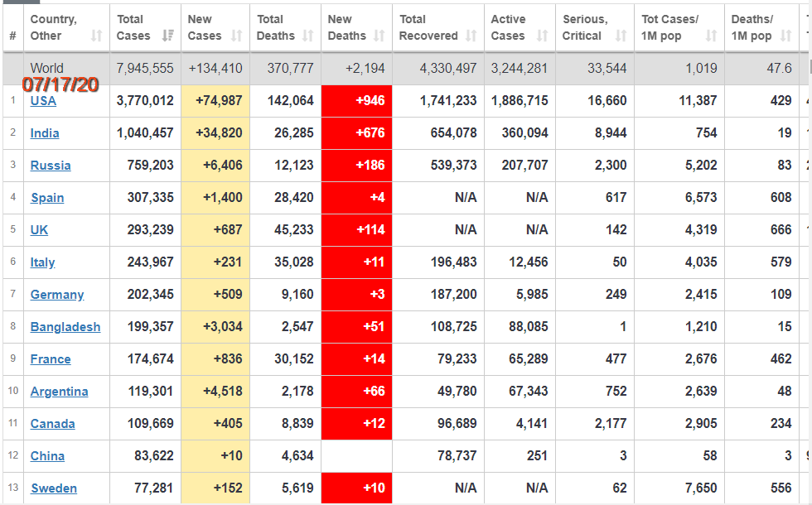Sort by Deaths/1M pop arrow icon

coord(789,36)
